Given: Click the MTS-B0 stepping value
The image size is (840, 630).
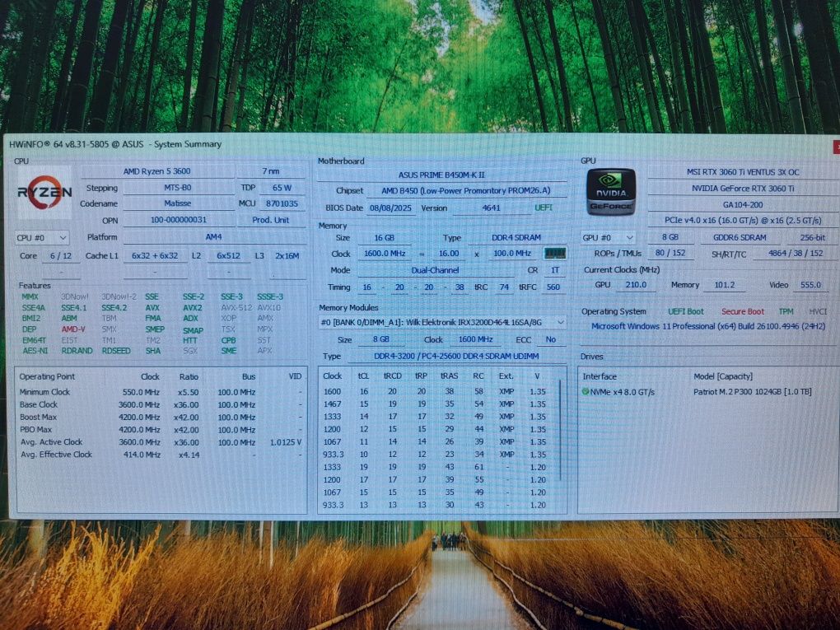Looking at the screenshot, I should coord(178,188).
